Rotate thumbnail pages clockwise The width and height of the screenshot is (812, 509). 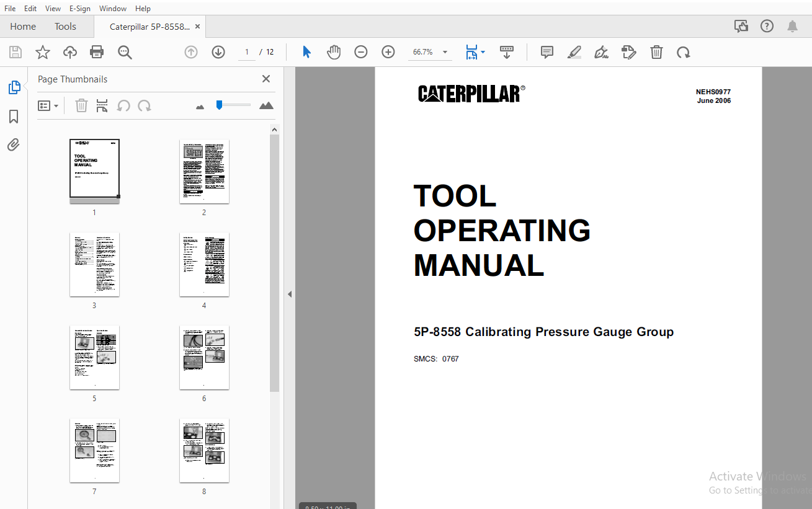145,106
